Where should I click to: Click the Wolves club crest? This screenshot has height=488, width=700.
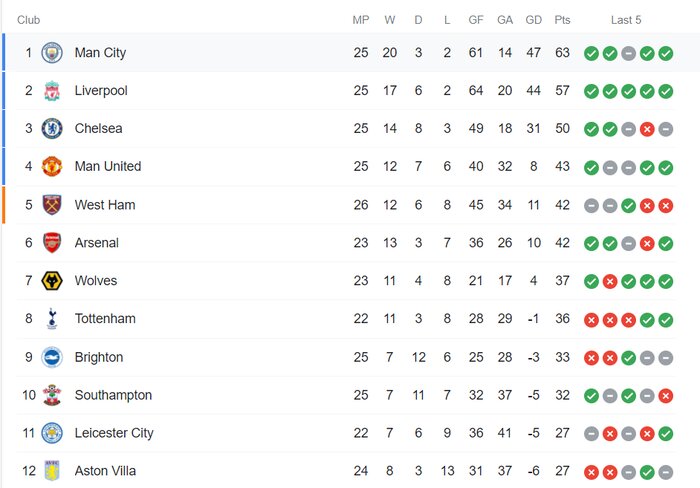coord(52,281)
